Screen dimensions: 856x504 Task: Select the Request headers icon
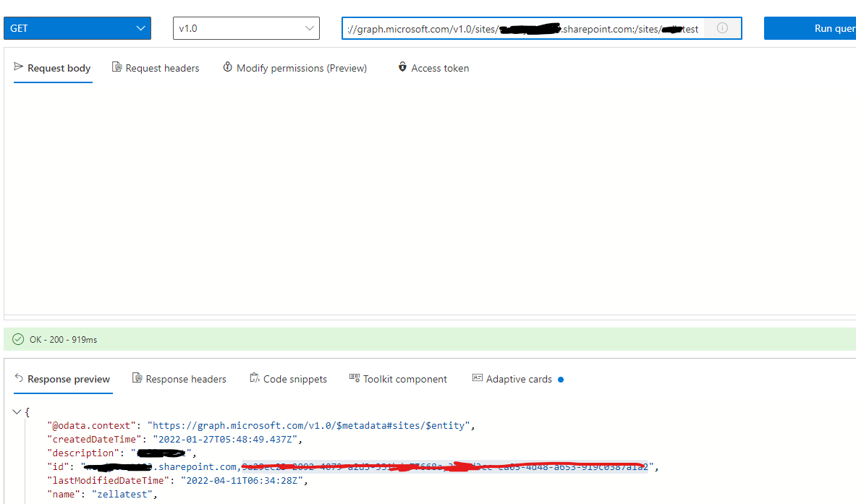[x=116, y=67]
